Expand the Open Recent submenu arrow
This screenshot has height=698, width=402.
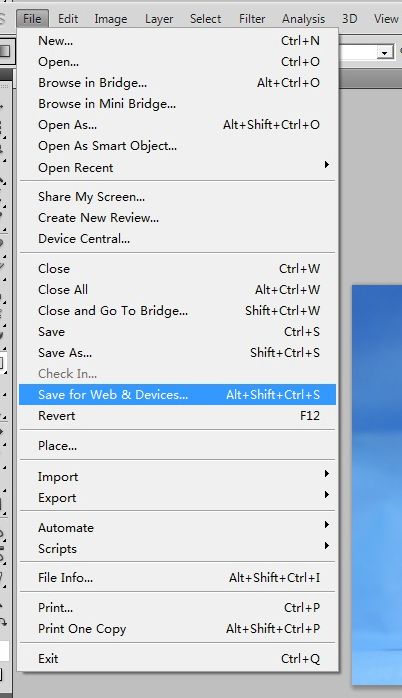(327, 165)
